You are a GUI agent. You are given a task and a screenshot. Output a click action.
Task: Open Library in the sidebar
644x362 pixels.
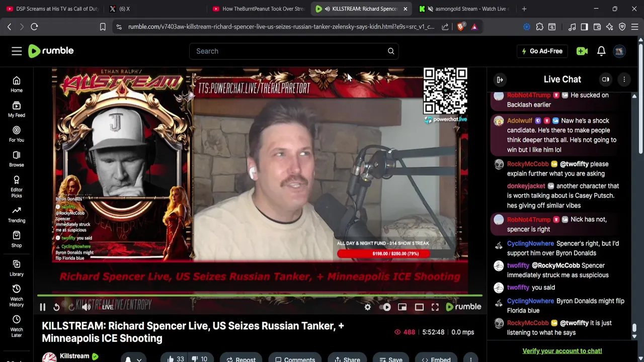[17, 268]
